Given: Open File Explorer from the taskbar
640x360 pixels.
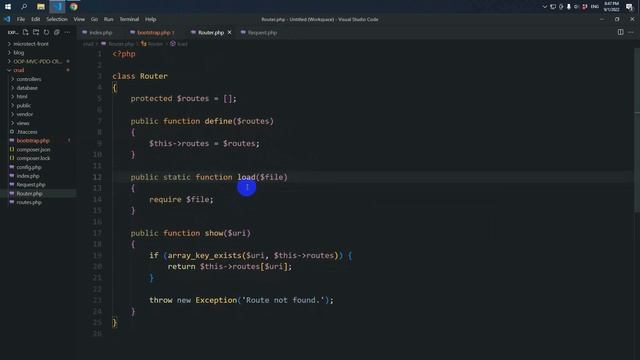Looking at the screenshot, I should [40, 7].
